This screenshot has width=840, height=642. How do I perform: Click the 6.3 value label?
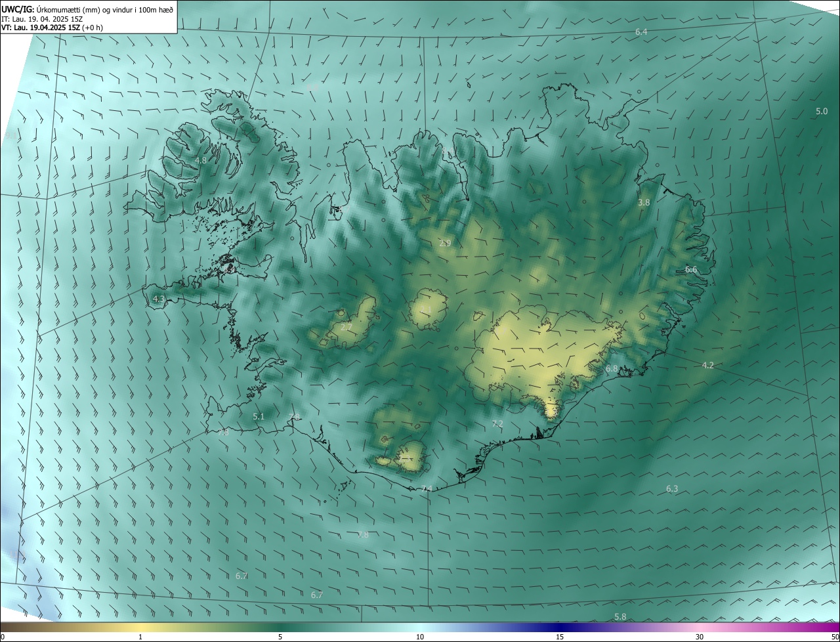(672, 489)
